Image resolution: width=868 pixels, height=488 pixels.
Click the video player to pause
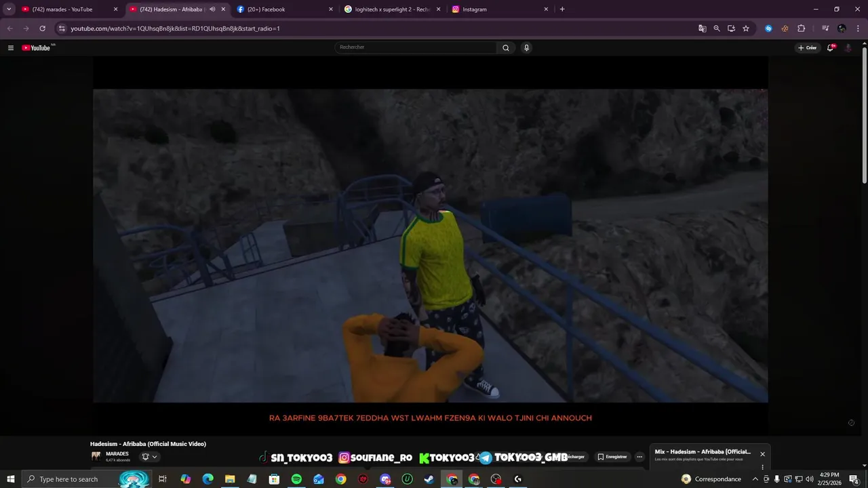pos(431,245)
